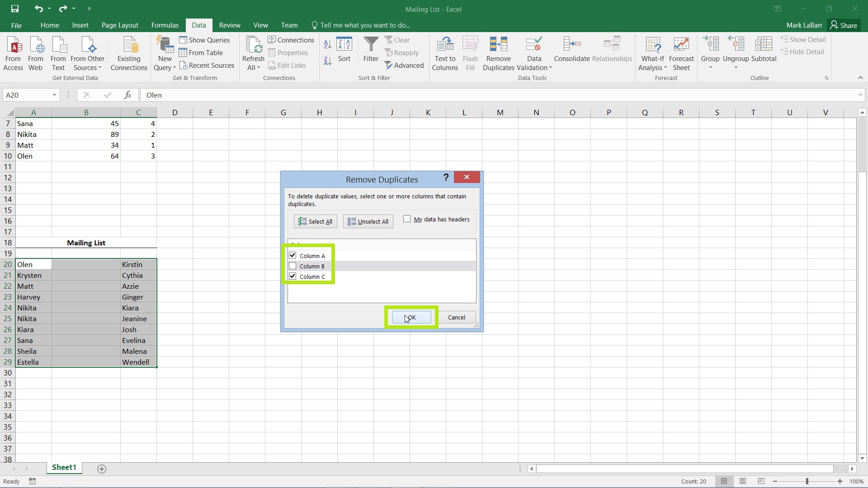Toggle Column B checkbox in Remove Duplicates
The width and height of the screenshot is (868, 488).
[292, 266]
